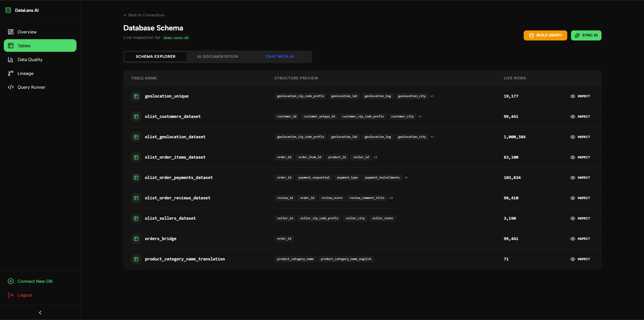Click the Sync AI button
644x320 pixels.
[x=586, y=35]
